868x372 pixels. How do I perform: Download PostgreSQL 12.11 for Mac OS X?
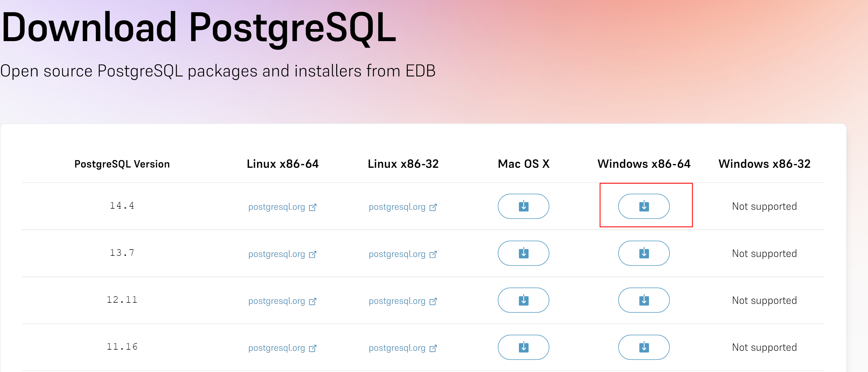point(523,300)
